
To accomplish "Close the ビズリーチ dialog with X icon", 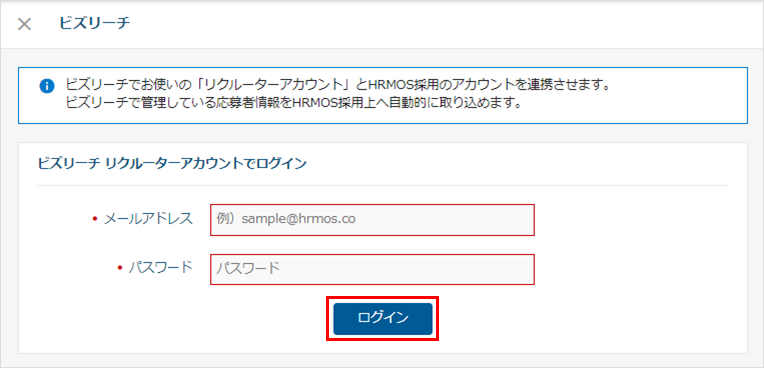I will 24,24.
